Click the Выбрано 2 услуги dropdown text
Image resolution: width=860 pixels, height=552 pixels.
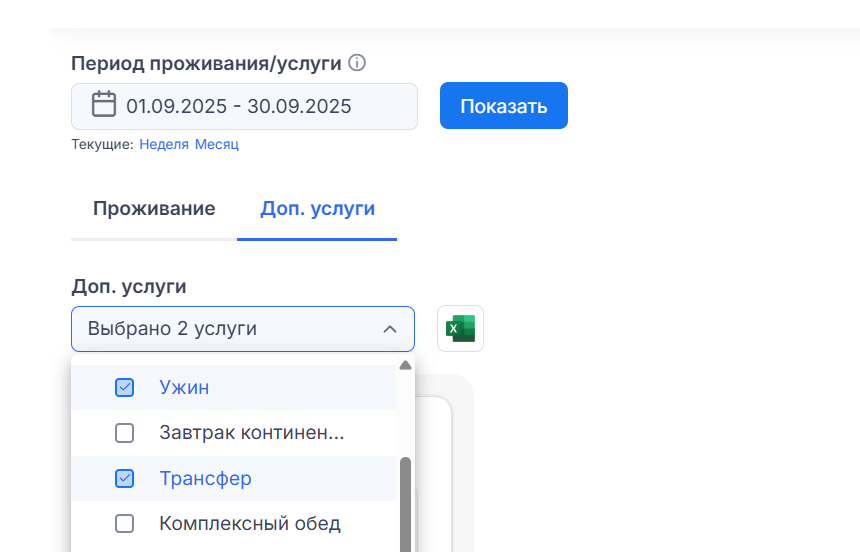172,329
